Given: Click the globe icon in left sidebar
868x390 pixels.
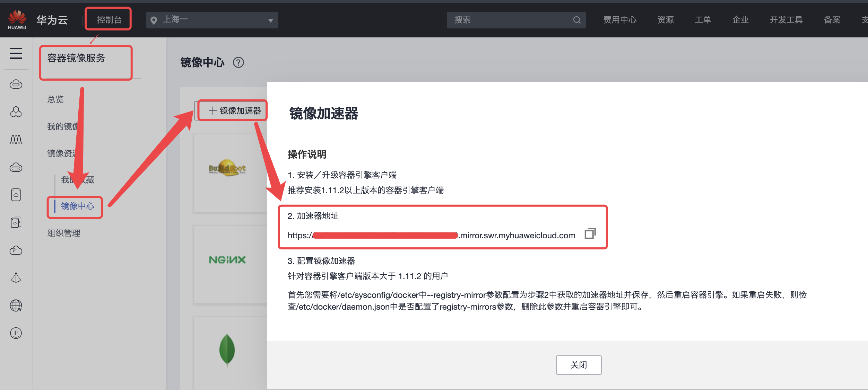Looking at the screenshot, I should pyautogui.click(x=16, y=305).
